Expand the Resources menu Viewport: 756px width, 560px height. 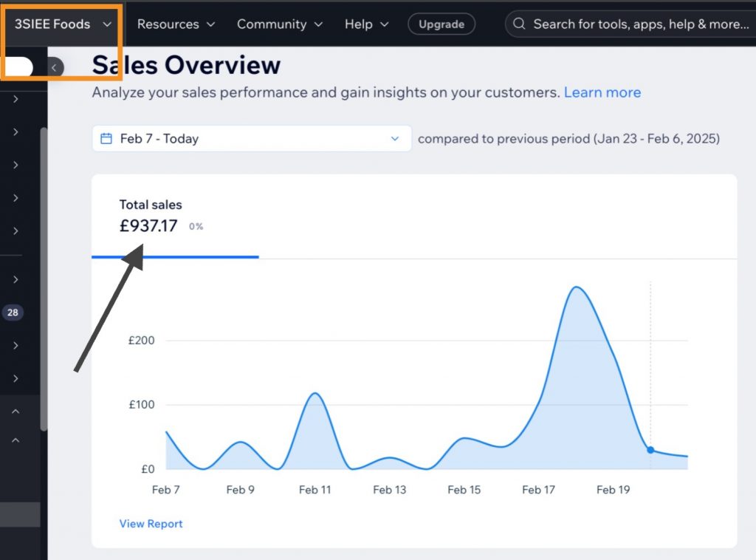[x=176, y=24]
